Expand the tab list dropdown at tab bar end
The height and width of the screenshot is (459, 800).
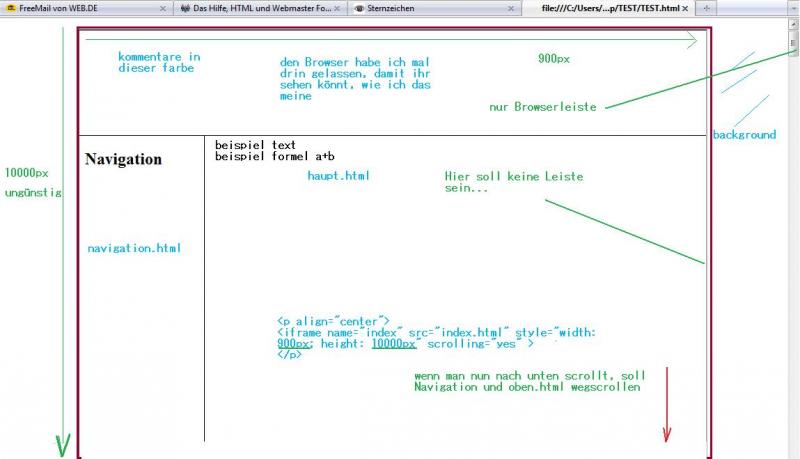coord(792,7)
